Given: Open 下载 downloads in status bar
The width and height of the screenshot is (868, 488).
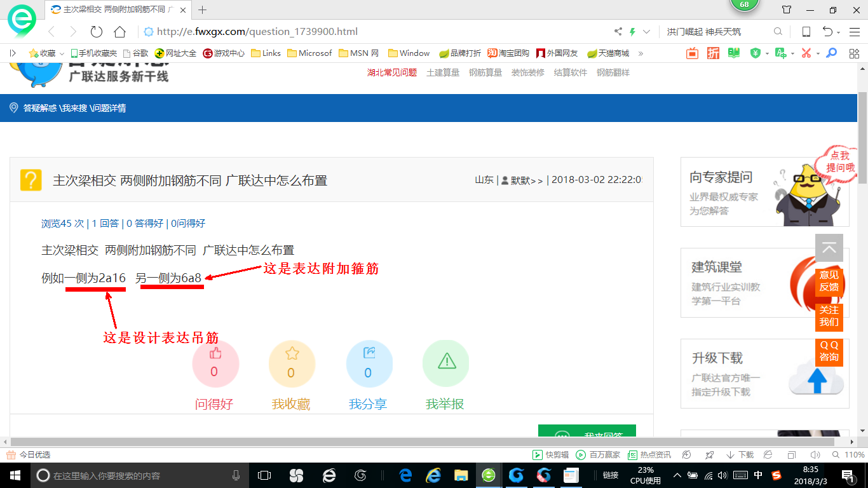Looking at the screenshot, I should [x=740, y=455].
